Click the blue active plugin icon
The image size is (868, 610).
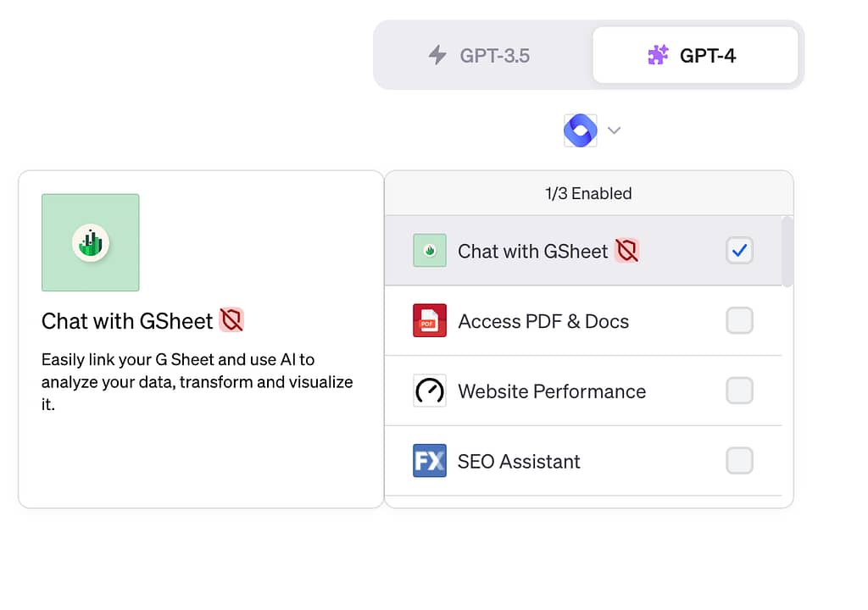click(x=581, y=130)
